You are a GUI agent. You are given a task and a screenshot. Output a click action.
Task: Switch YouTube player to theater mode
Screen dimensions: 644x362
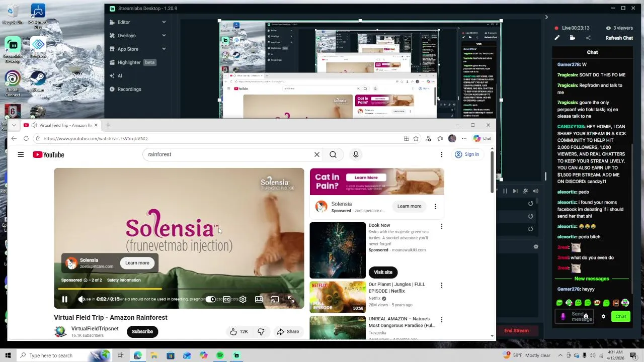(259, 299)
